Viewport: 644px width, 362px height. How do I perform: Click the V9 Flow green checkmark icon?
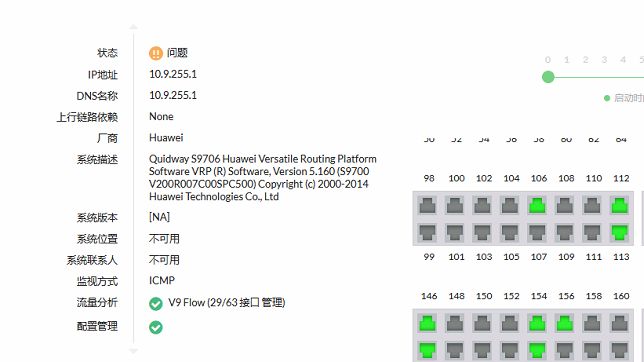click(156, 304)
